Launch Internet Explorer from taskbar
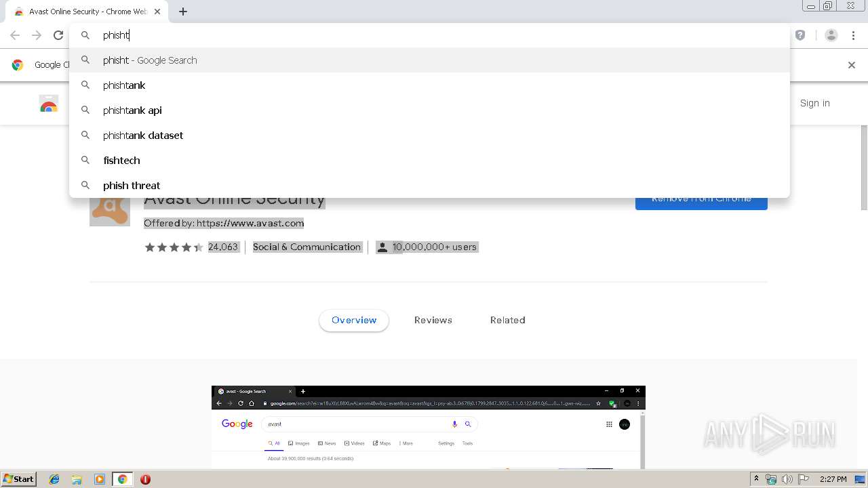Screen dimensions: 868x488 click(55, 479)
